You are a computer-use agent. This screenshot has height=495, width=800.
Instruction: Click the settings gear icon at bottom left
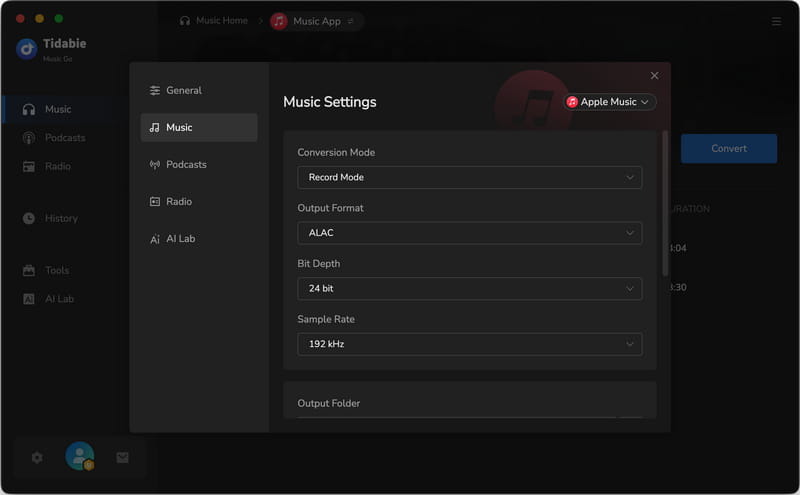click(37, 458)
